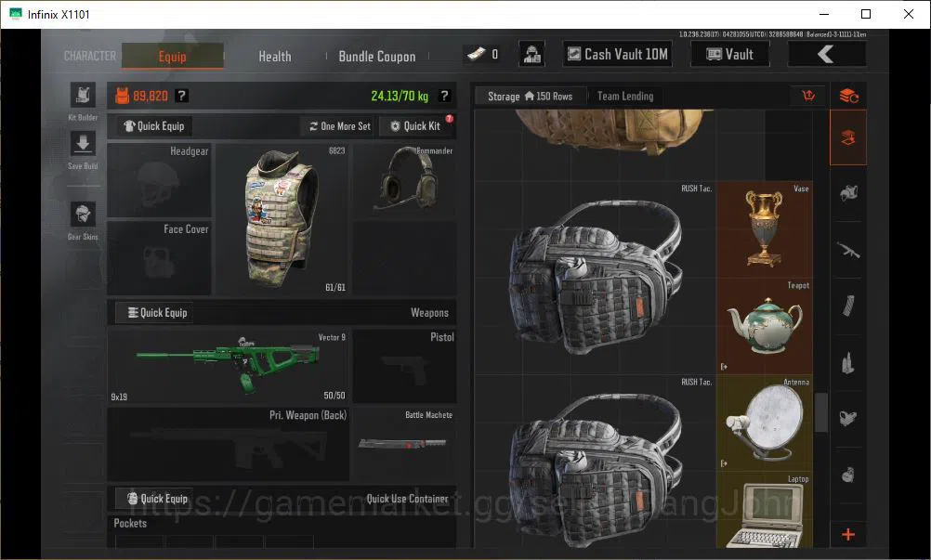Click the back arrow button
The height and width of the screenshot is (560, 931).
(826, 55)
